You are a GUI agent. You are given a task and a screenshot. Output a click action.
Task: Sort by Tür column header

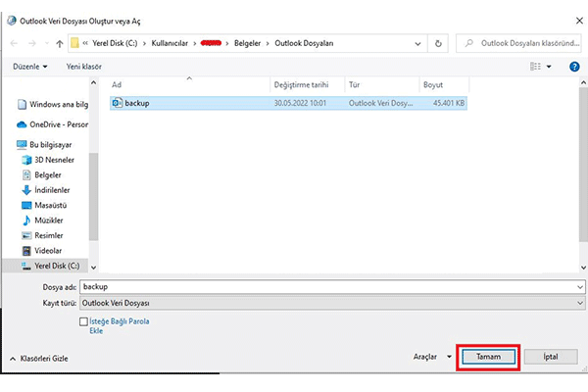pyautogui.click(x=382, y=85)
